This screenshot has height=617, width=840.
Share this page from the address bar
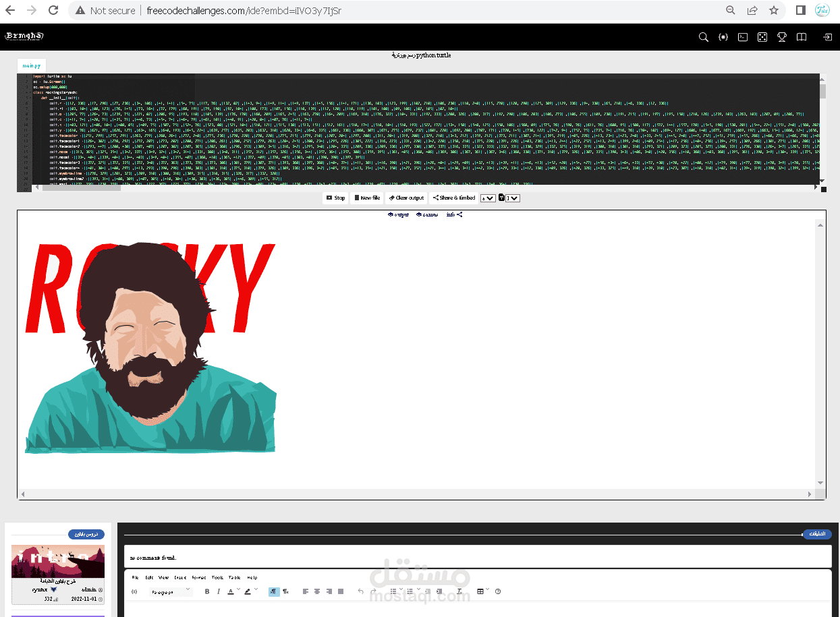pos(752,10)
